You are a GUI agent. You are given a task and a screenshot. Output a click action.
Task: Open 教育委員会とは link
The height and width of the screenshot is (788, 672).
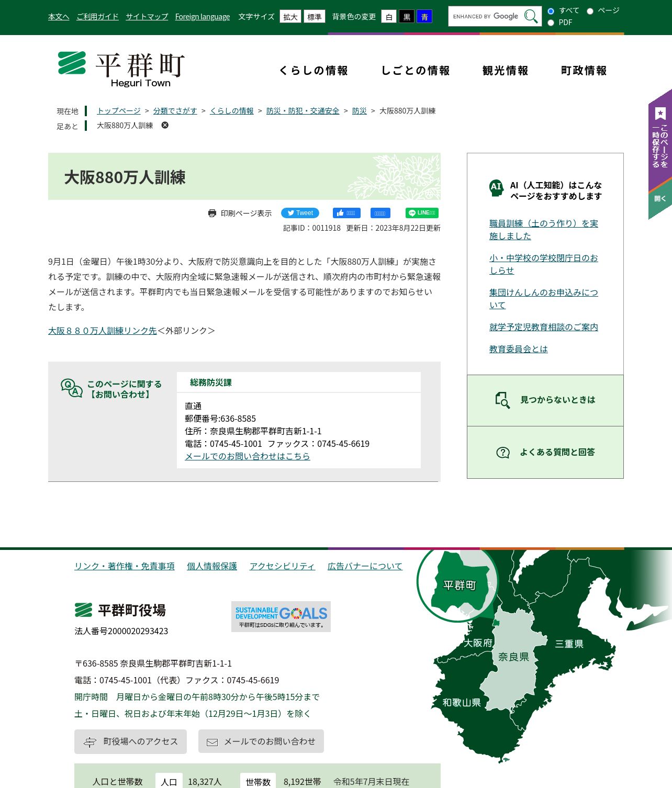(x=519, y=349)
